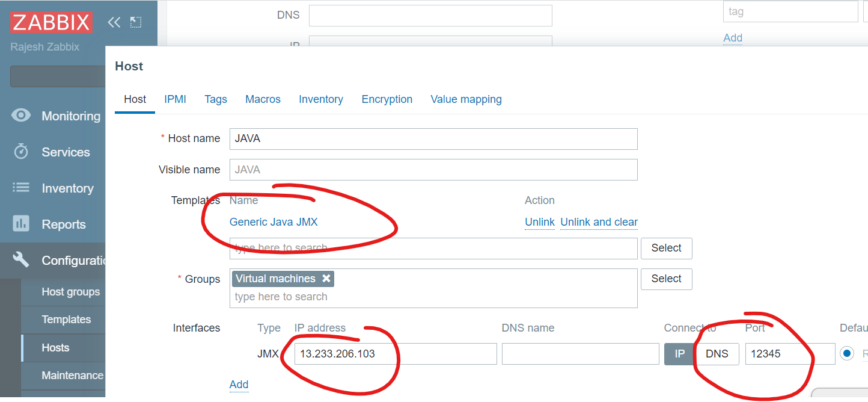The width and height of the screenshot is (868, 402).
Task: Click the Host name field
Action: click(433, 138)
